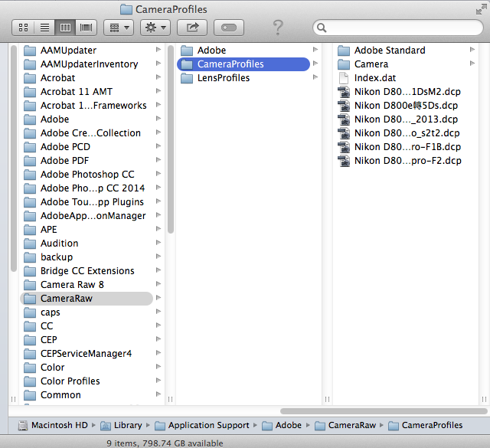Go to CameraRaw in path bar
This screenshot has height=448, width=490.
tap(345, 425)
